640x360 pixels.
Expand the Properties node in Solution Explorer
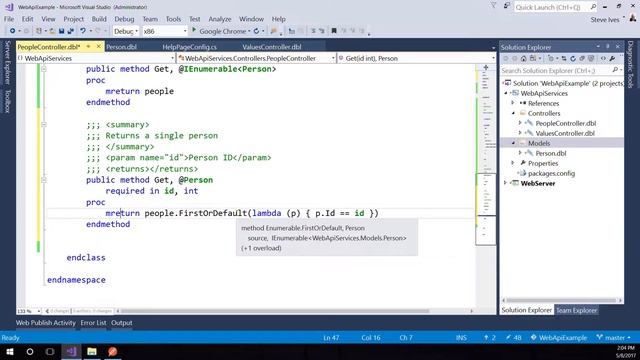(513, 163)
